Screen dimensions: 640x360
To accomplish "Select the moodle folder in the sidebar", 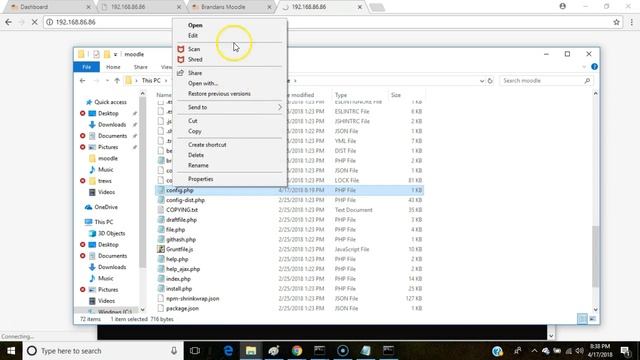I will point(108,158).
